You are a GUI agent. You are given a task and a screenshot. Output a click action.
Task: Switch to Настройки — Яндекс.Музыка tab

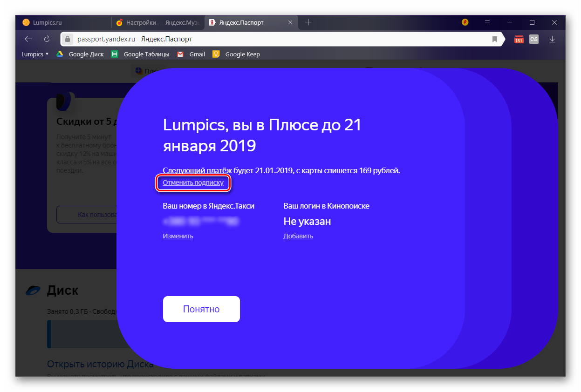[x=158, y=22]
